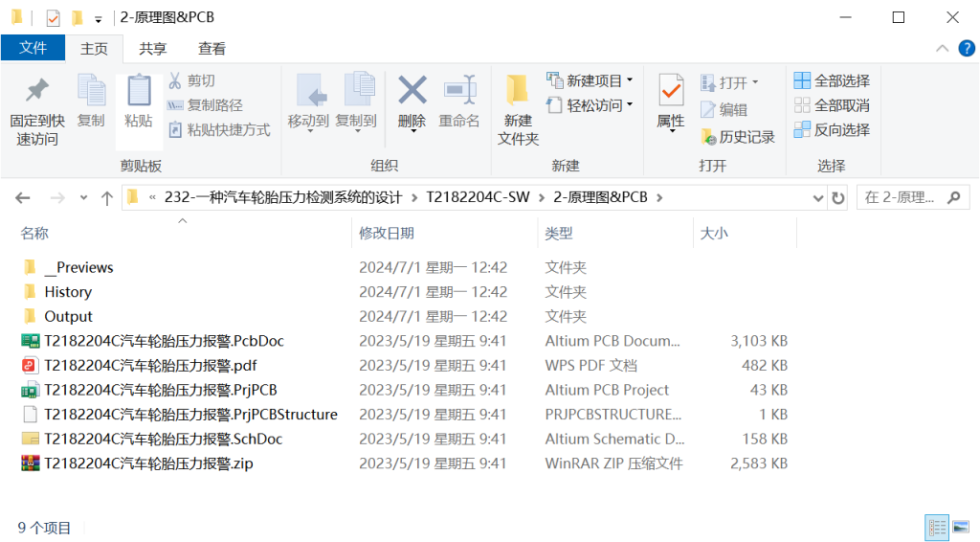Image resolution: width=980 pixels, height=542 pixels.
Task: Expand chevron after T2182204C-SW breadcrumb
Action: coord(542,197)
